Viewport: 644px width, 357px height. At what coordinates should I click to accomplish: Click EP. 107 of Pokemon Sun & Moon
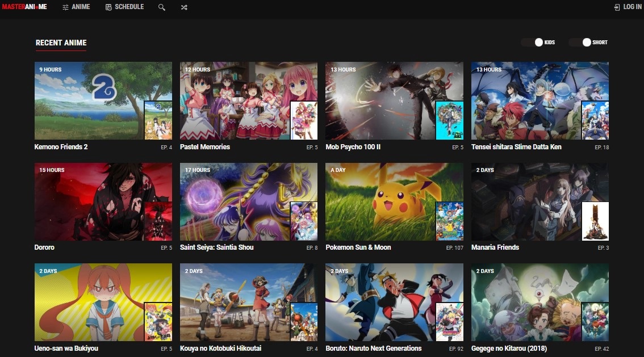[x=455, y=248]
